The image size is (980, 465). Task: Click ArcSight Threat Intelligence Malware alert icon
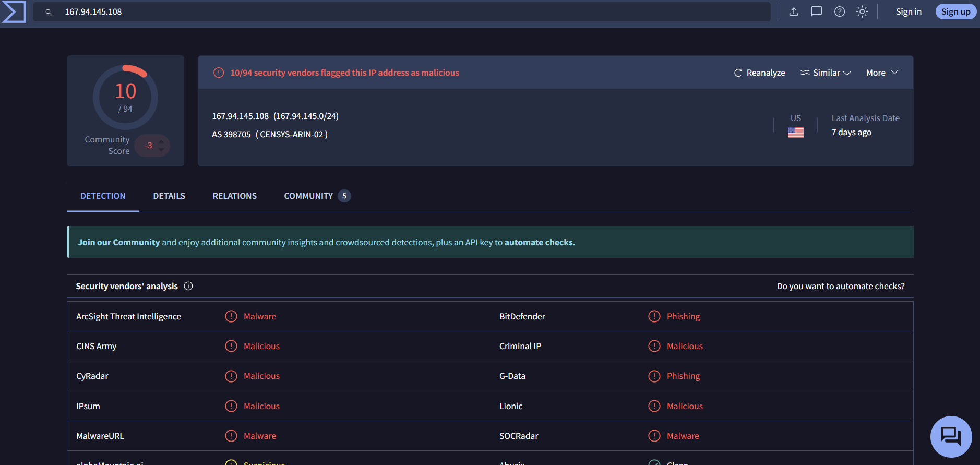(x=231, y=316)
